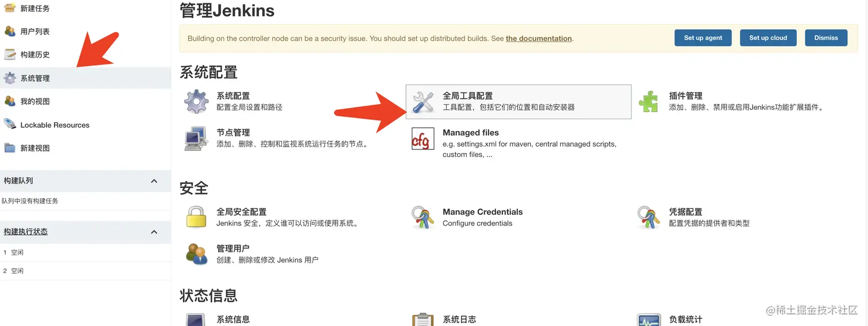
Task: Dismiss the security warning banner
Action: tap(826, 38)
